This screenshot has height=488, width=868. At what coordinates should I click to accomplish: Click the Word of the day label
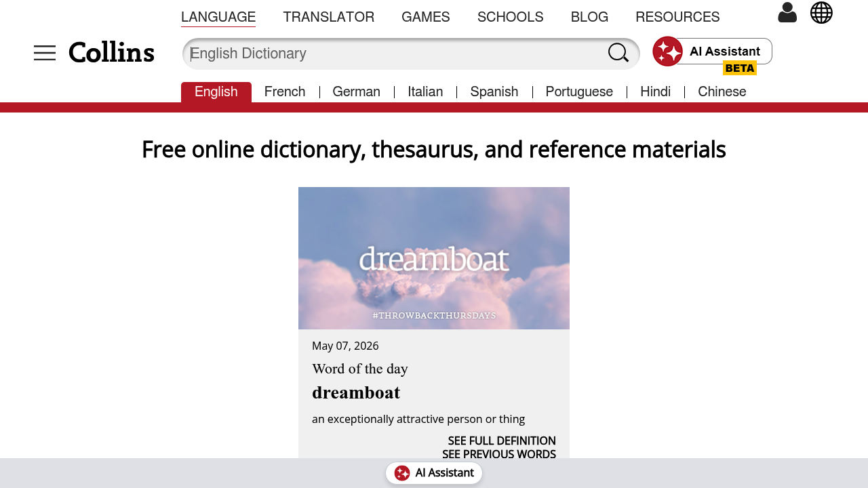click(x=360, y=369)
